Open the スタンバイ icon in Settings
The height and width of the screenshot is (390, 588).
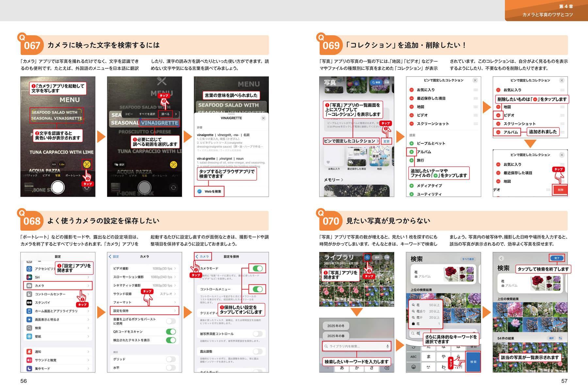pos(29,303)
